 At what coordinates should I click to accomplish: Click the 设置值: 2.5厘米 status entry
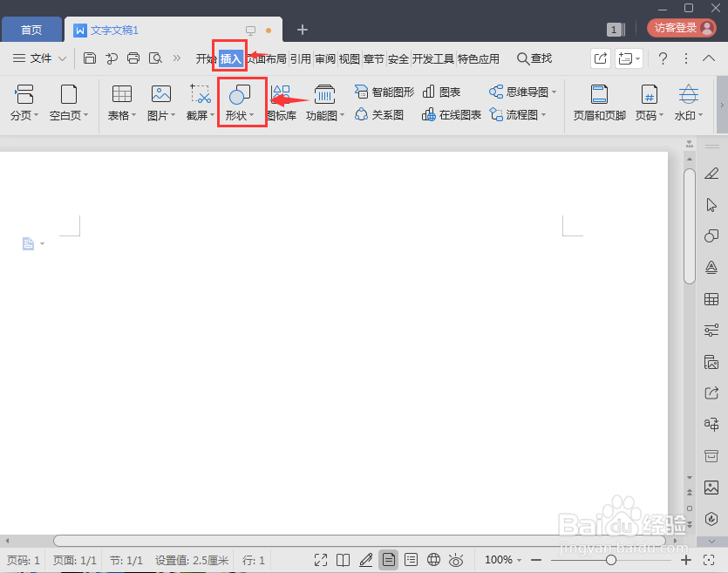(x=192, y=561)
